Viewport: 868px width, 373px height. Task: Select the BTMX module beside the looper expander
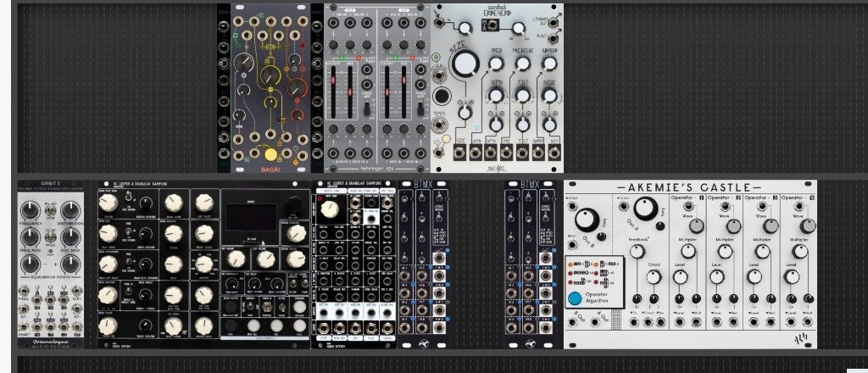click(424, 264)
